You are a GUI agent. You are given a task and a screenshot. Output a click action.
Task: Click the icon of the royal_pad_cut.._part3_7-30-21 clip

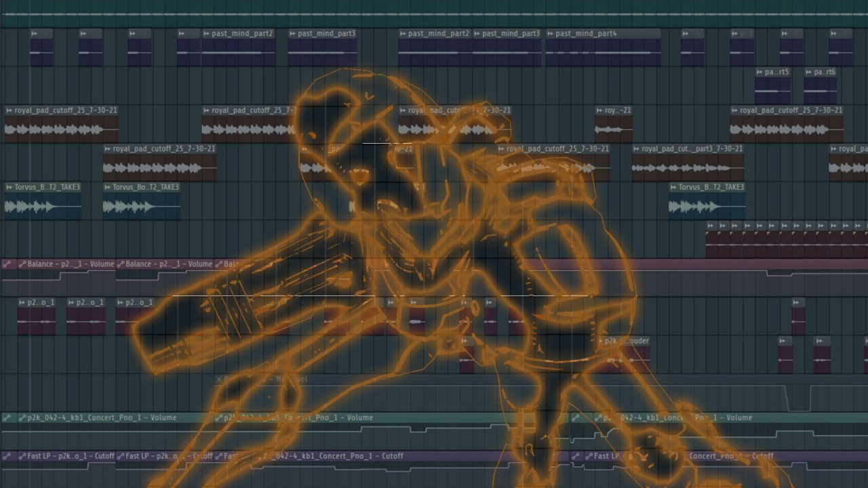coord(637,148)
